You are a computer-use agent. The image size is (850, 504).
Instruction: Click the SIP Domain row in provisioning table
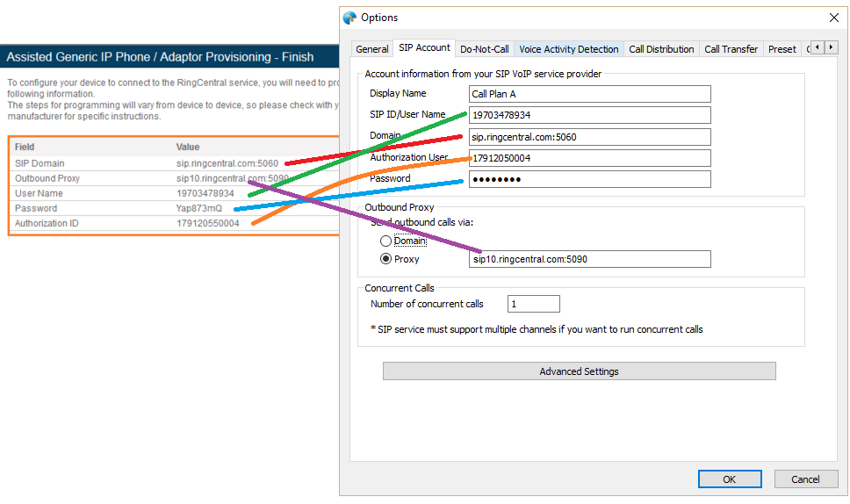click(x=175, y=163)
